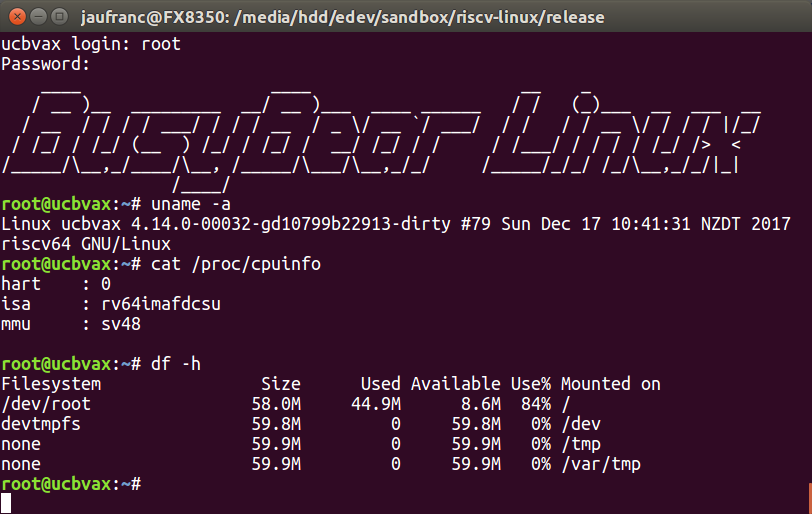Click the '44.9M' used value
Screen dimensions: 812x514
pos(376,404)
